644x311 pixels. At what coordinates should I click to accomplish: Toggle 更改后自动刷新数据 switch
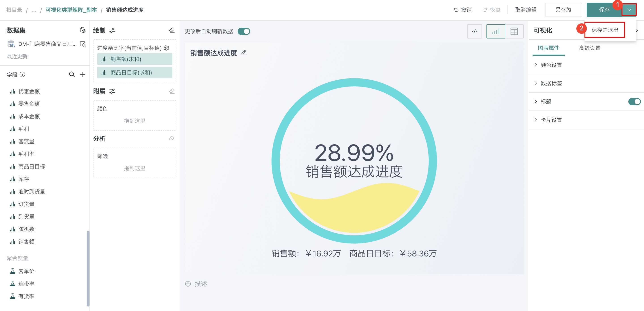(244, 31)
